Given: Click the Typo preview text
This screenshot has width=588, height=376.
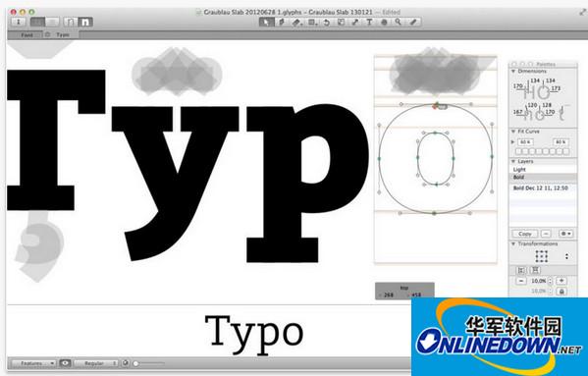Looking at the screenshot, I should tap(254, 335).
